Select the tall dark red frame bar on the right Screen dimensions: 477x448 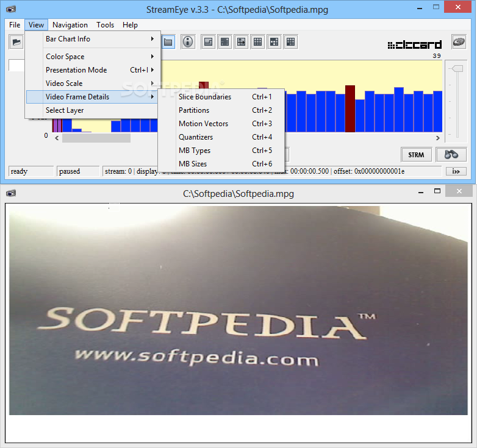click(x=350, y=109)
